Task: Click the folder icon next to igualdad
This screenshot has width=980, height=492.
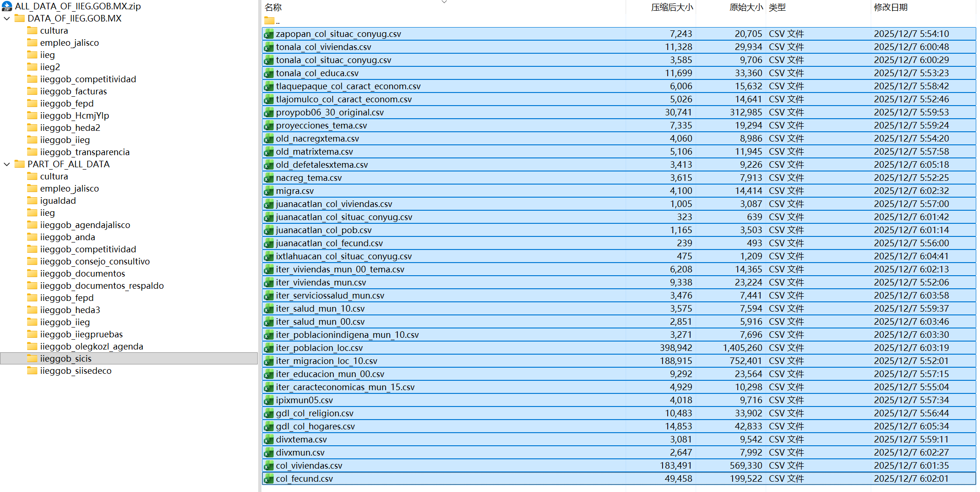Action: pyautogui.click(x=32, y=200)
